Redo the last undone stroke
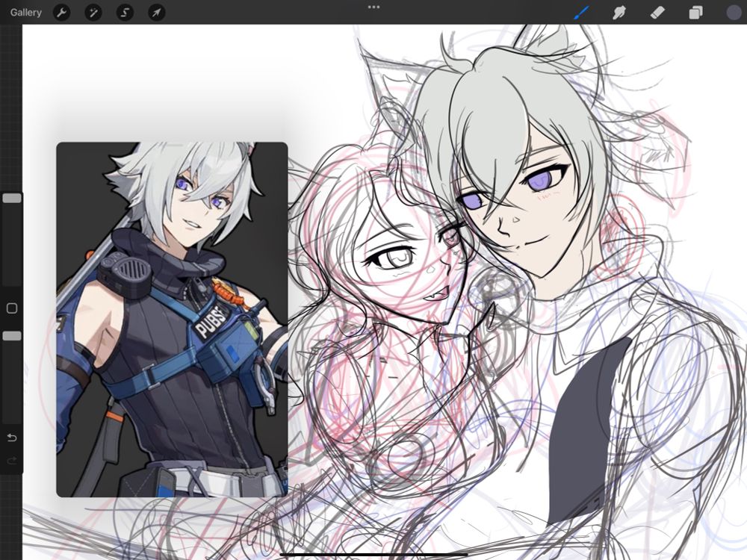 [12, 461]
